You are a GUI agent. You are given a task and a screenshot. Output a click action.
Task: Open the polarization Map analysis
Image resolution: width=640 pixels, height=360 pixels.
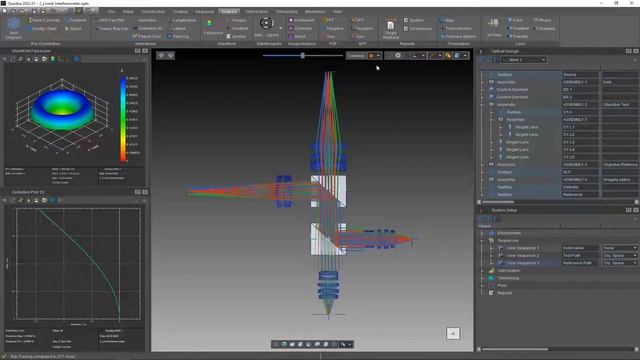447,20
